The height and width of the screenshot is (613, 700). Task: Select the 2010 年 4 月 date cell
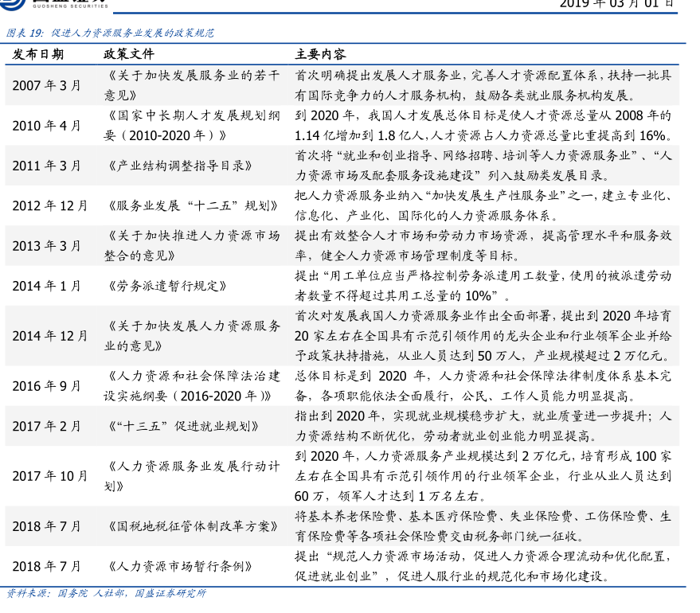(46, 126)
